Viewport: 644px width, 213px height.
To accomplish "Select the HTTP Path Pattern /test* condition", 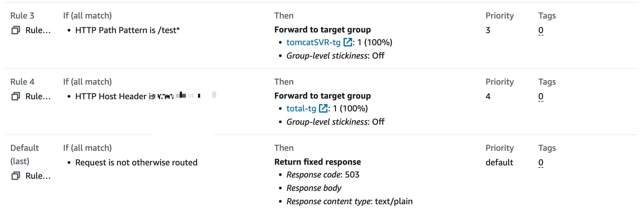I will 127,30.
